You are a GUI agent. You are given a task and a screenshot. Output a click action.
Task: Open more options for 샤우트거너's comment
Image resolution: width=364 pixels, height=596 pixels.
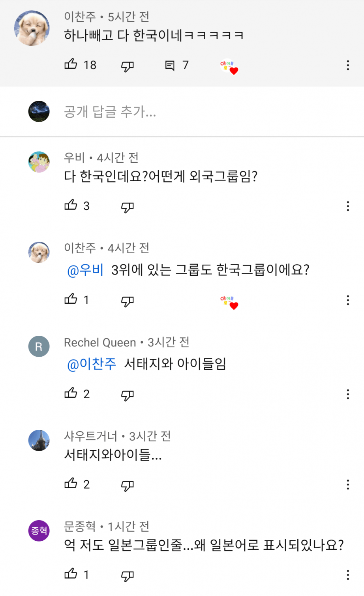348,485
